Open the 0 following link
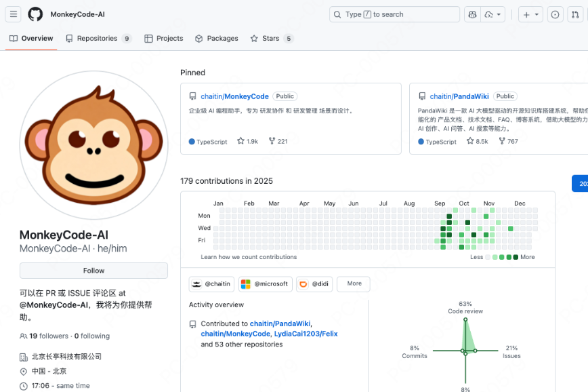 [92, 336]
